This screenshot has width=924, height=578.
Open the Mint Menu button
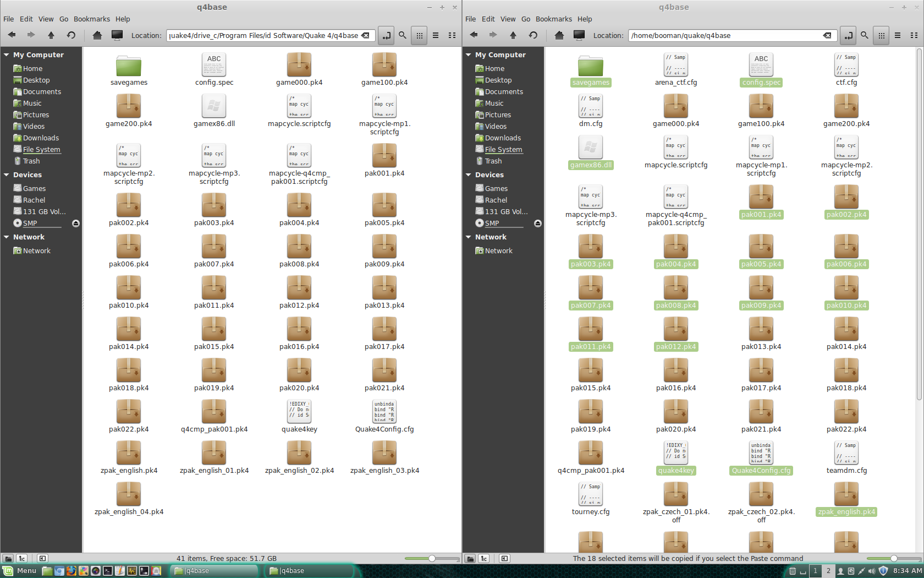click(20, 571)
